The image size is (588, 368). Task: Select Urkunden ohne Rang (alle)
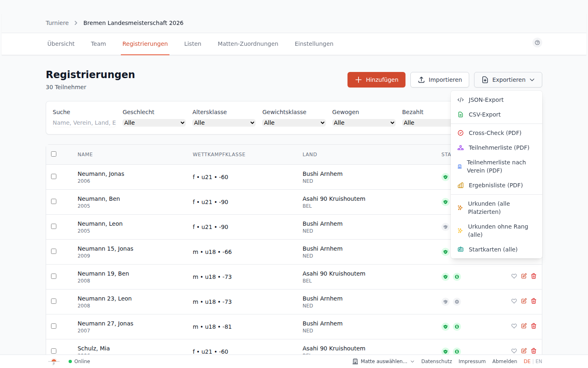[497, 231]
